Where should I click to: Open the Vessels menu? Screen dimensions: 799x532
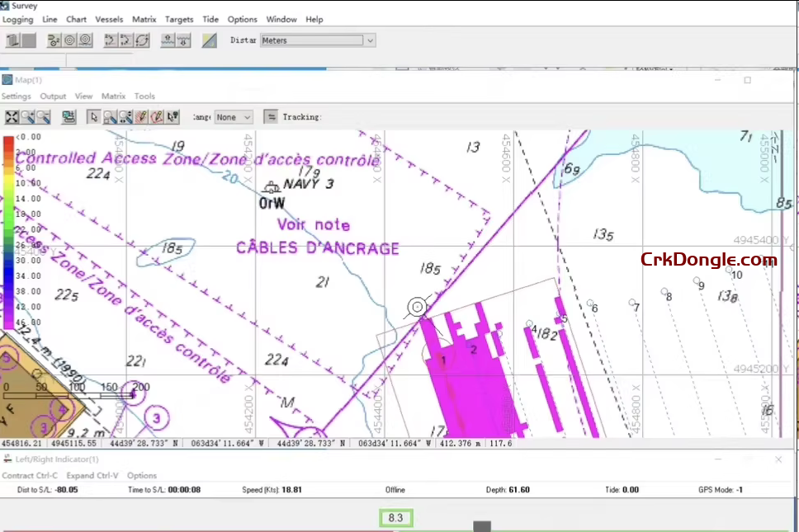click(x=109, y=19)
